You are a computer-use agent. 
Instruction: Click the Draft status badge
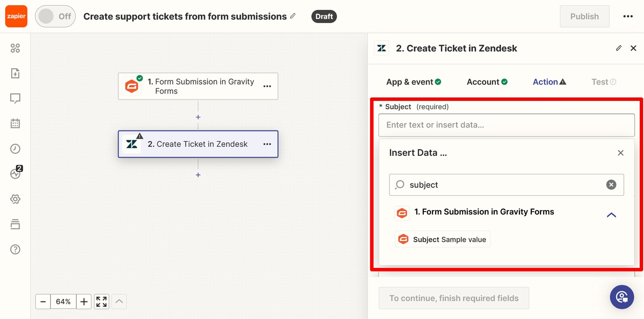(x=324, y=16)
